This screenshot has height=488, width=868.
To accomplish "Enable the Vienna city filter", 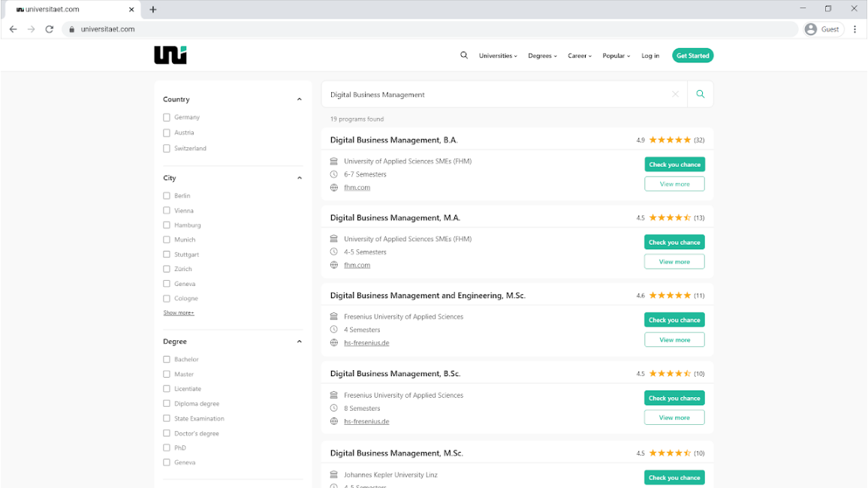I will pyautogui.click(x=167, y=211).
